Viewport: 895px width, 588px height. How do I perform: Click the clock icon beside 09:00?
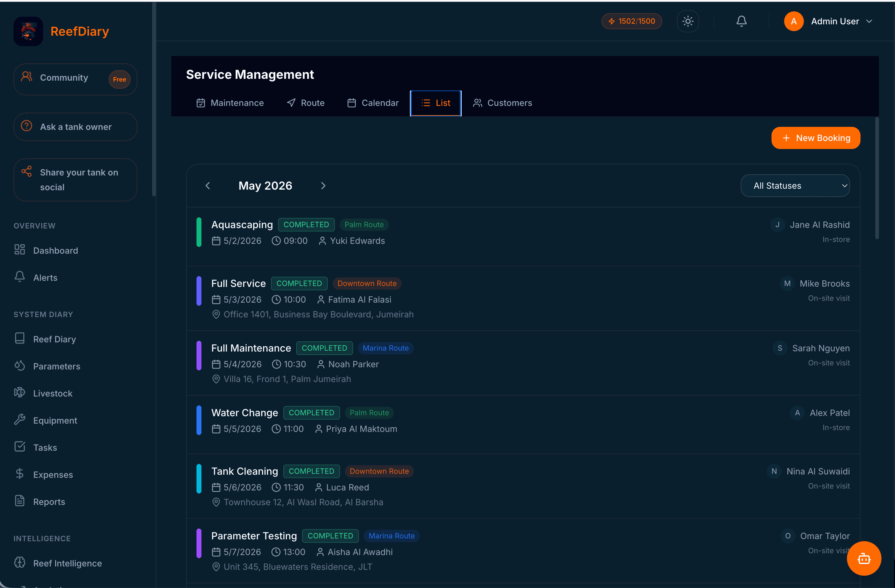tap(276, 241)
